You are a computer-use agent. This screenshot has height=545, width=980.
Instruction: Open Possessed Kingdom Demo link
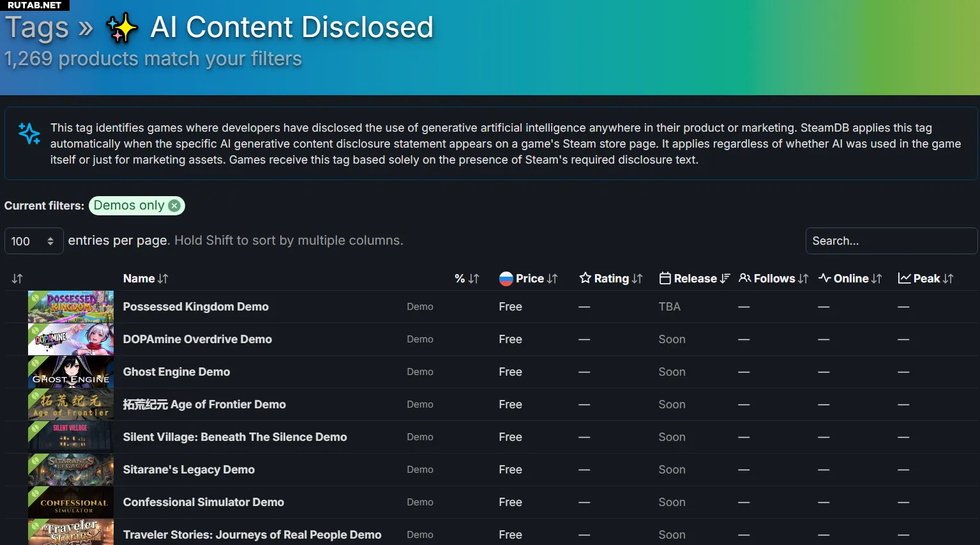point(195,307)
